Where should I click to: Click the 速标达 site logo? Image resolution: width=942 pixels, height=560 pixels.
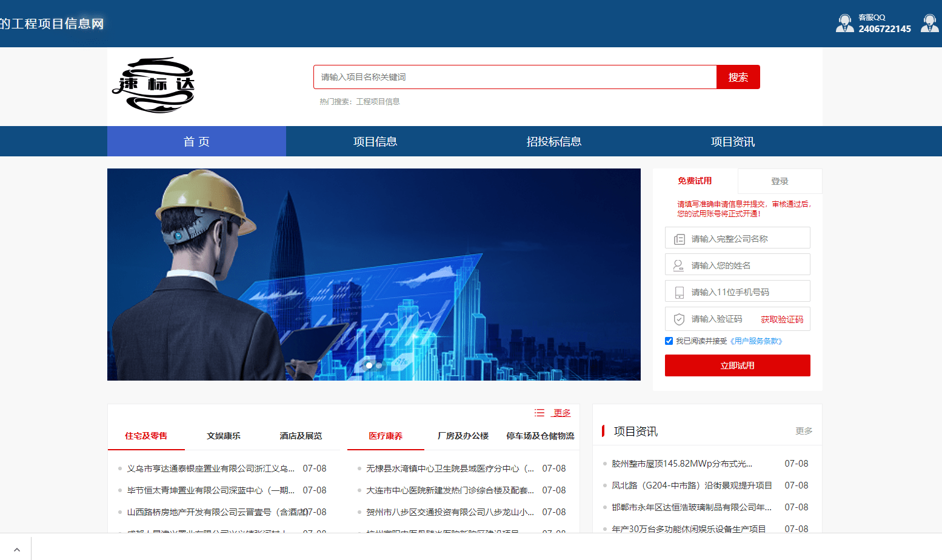click(153, 85)
